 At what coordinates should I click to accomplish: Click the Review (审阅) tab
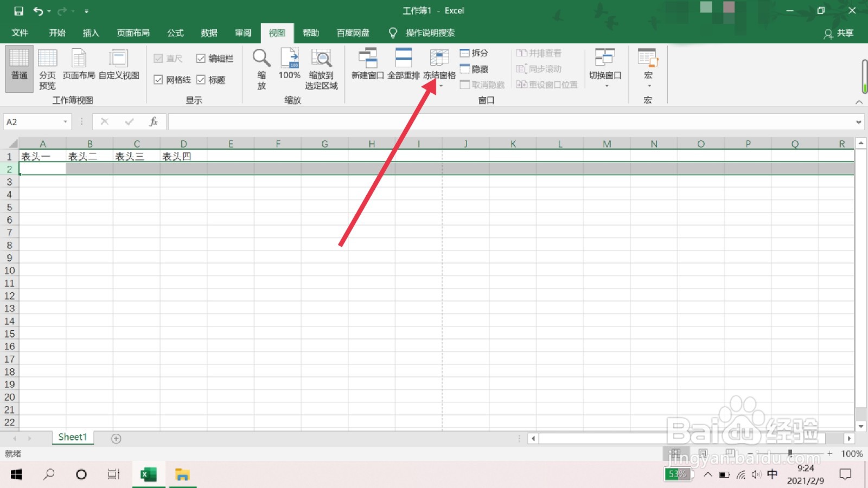[243, 33]
